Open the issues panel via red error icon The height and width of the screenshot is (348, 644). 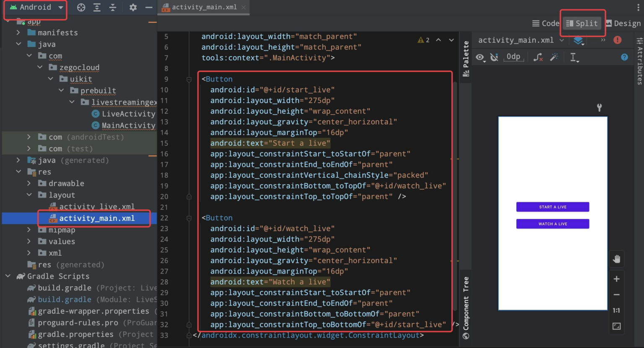coord(617,40)
